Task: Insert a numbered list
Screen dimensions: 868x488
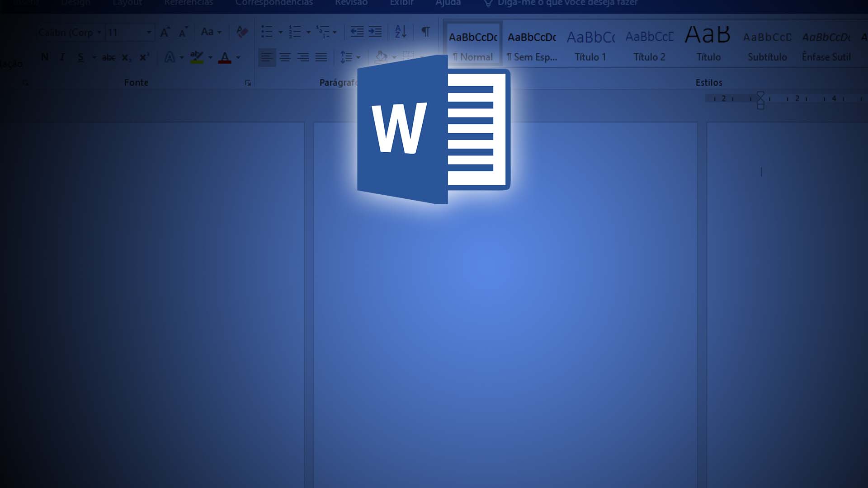Action: [295, 32]
